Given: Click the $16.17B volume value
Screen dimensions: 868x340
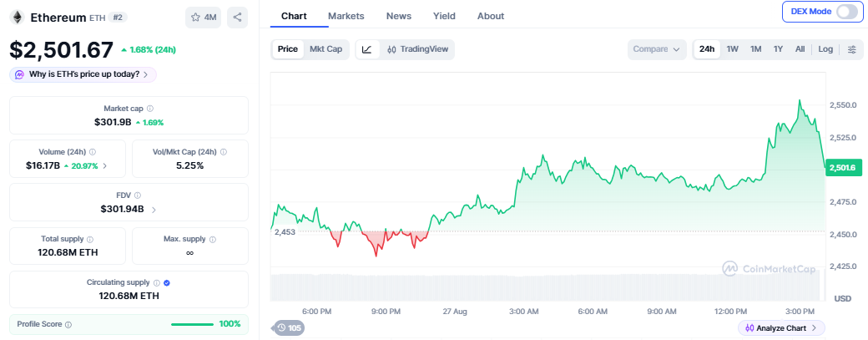Looking at the screenshot, I should coord(43,165).
